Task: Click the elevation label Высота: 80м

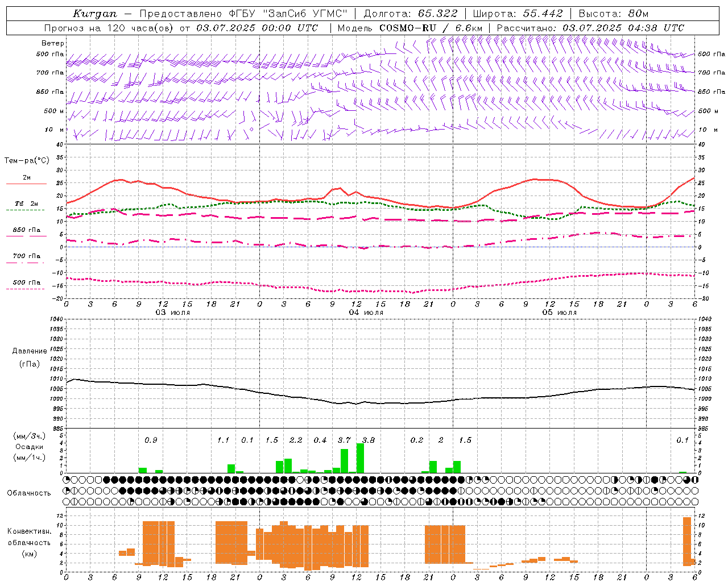Action: click(613, 14)
